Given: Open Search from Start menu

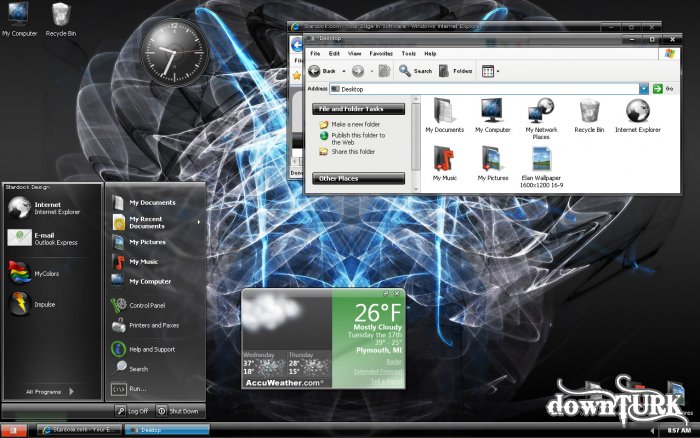Looking at the screenshot, I should 130,368.
